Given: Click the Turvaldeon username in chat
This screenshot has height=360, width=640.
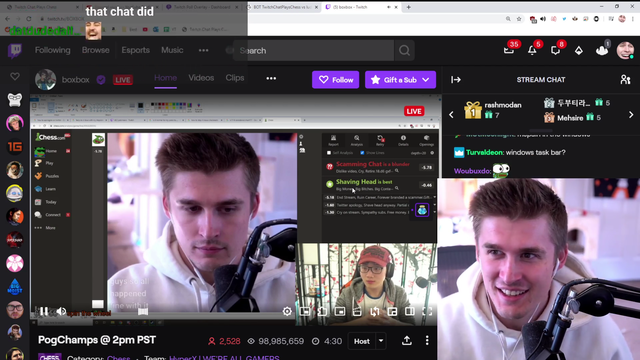Looking at the screenshot, I should (484, 152).
